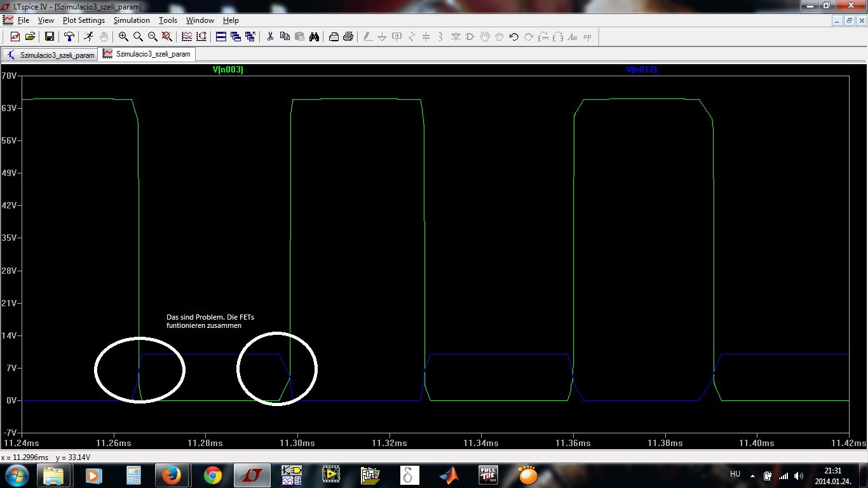
Task: Click the Zoom Out magnifier icon
Action: [153, 37]
